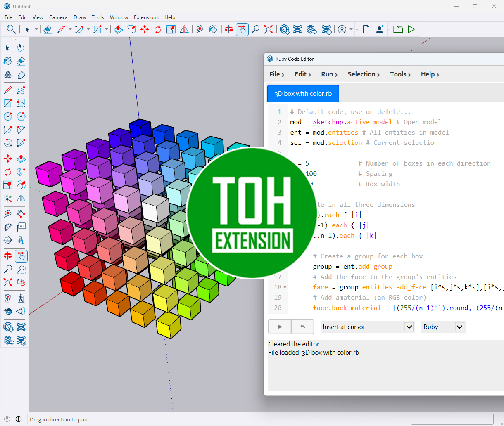504x426 pixels.
Task: Activate the 3D Text tool
Action: pyautogui.click(x=21, y=240)
